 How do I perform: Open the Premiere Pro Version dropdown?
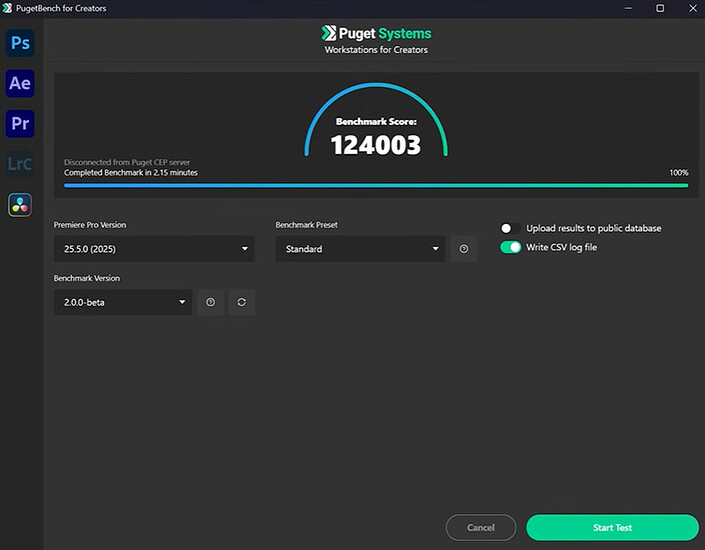(154, 249)
